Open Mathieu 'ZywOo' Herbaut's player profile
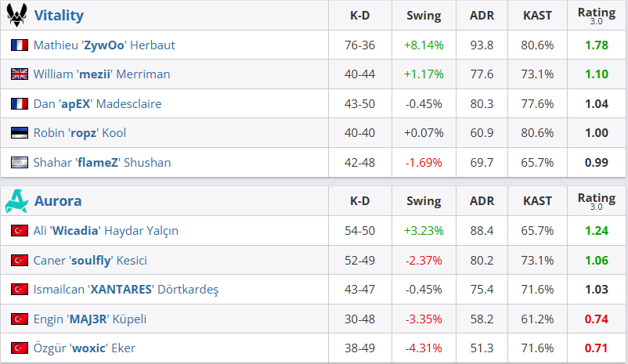Image resolution: width=628 pixels, height=364 pixels. click(x=104, y=45)
